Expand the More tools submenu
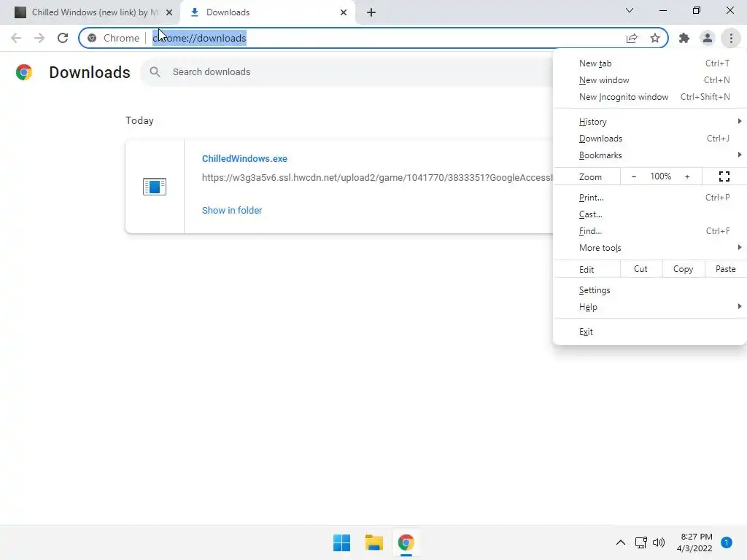Screen dimensions: 747x560 (650, 247)
